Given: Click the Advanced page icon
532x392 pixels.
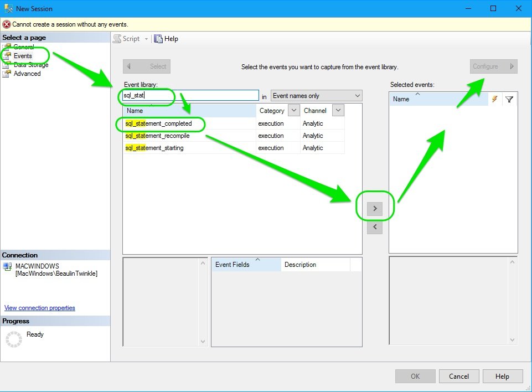Looking at the screenshot, I should click(x=7, y=73).
